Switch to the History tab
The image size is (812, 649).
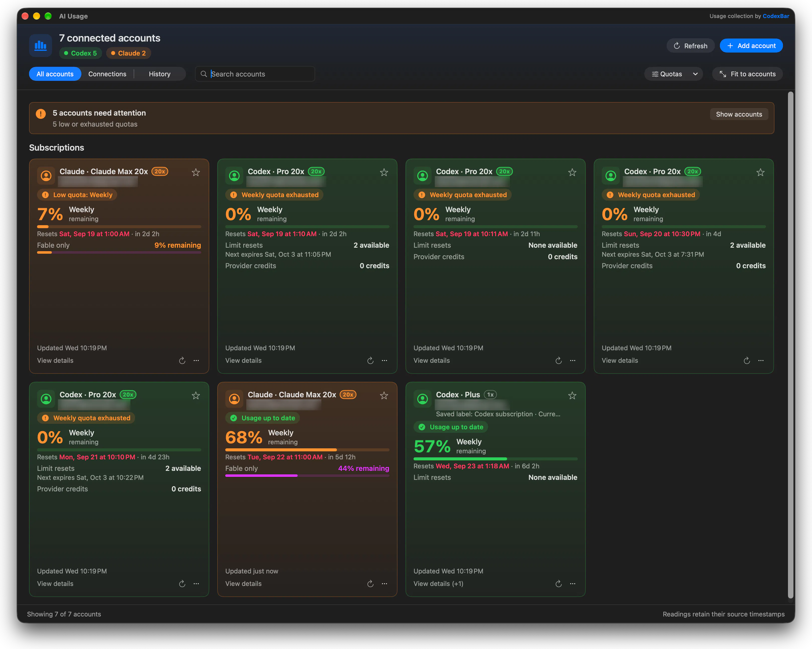click(160, 74)
